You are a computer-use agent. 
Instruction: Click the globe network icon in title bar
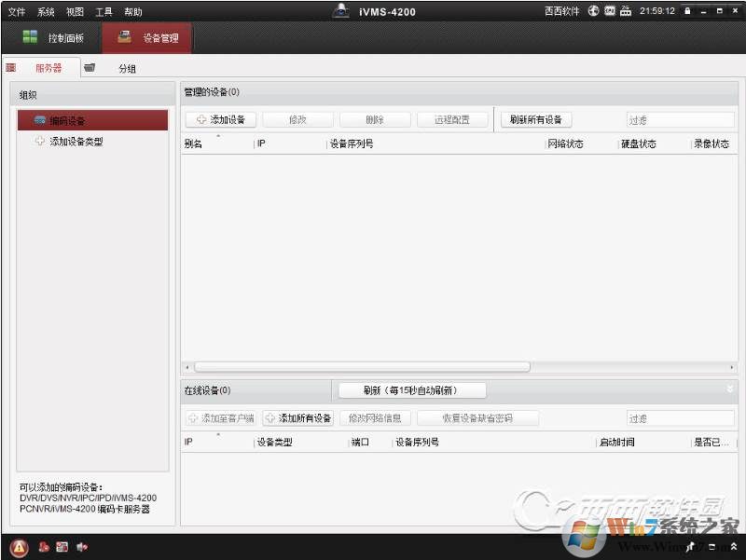(x=593, y=11)
